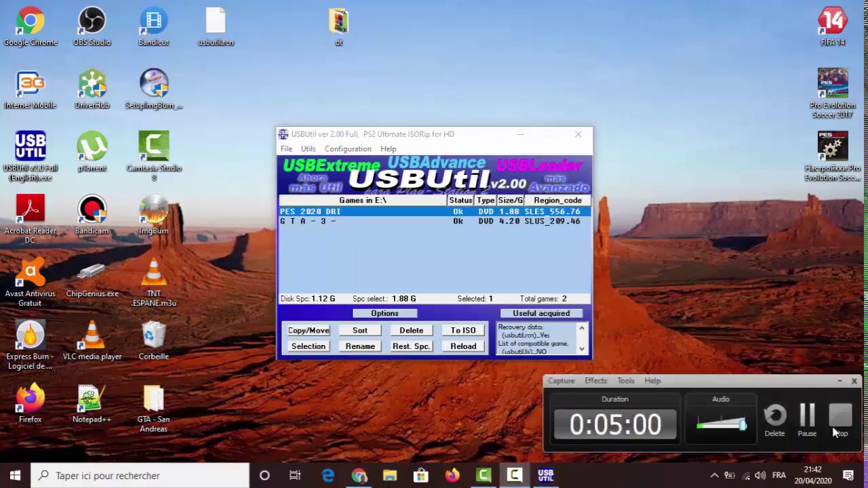This screenshot has height=488, width=868.
Task: Open File Explorer from taskbar
Action: click(x=389, y=476)
